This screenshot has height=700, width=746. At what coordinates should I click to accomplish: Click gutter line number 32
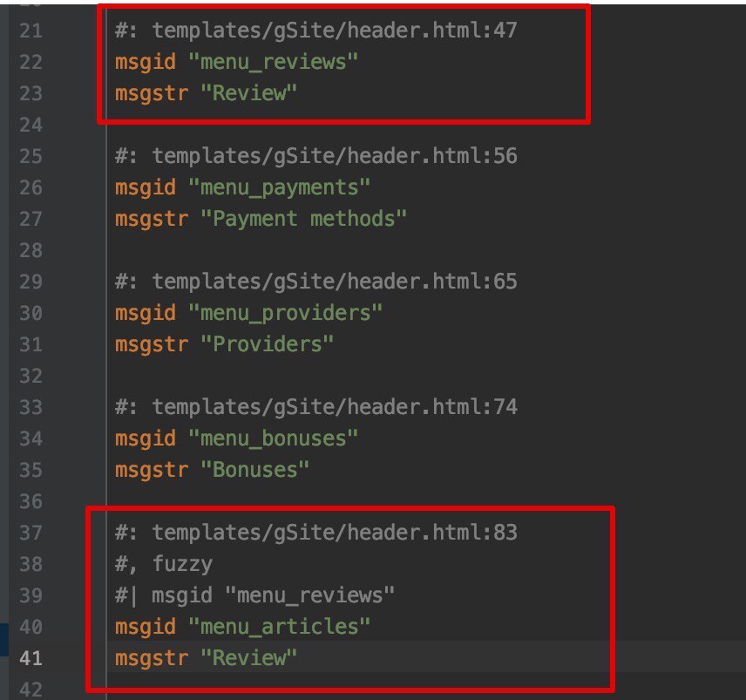(x=31, y=376)
